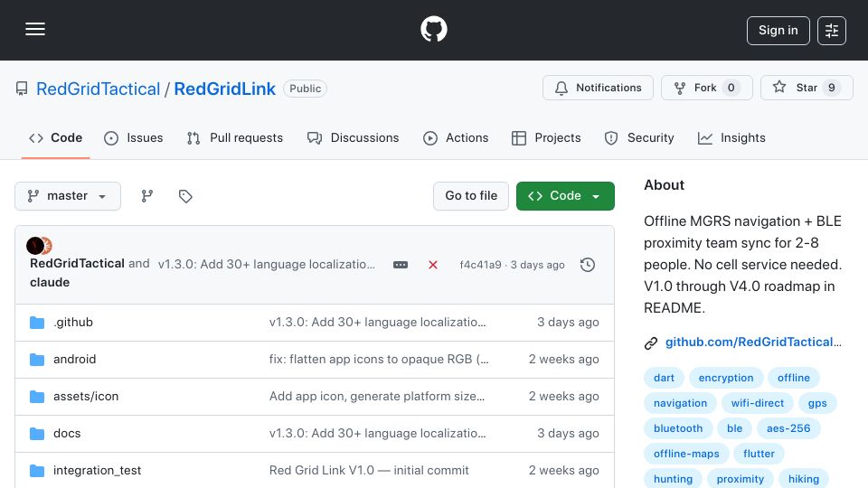868x488 pixels.
Task: Open the Projects tab
Action: (x=546, y=137)
